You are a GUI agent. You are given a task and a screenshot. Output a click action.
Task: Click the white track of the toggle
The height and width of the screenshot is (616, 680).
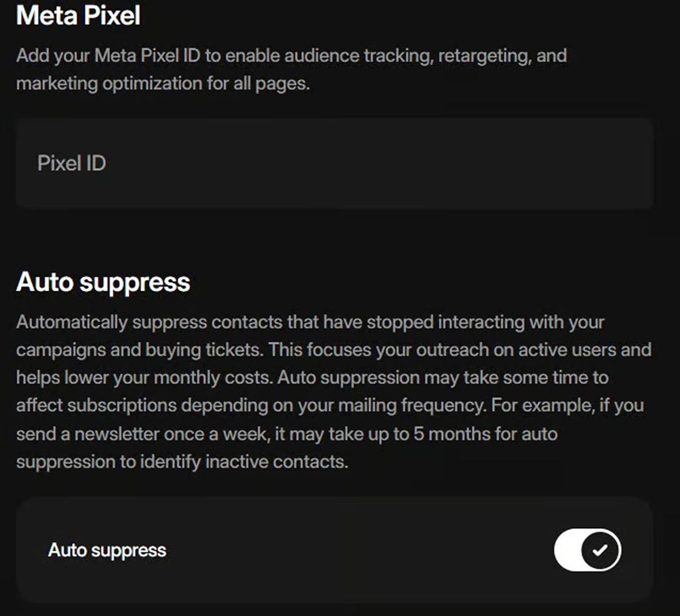coord(568,550)
